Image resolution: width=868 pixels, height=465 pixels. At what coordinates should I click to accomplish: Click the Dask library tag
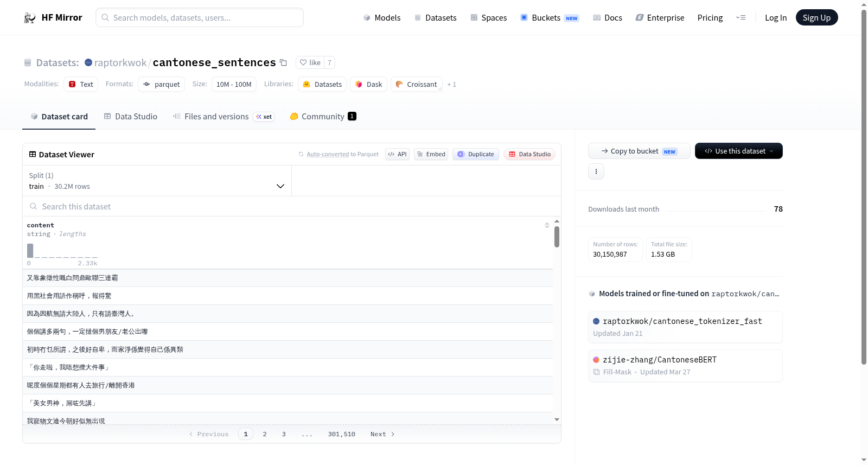pyautogui.click(x=369, y=85)
